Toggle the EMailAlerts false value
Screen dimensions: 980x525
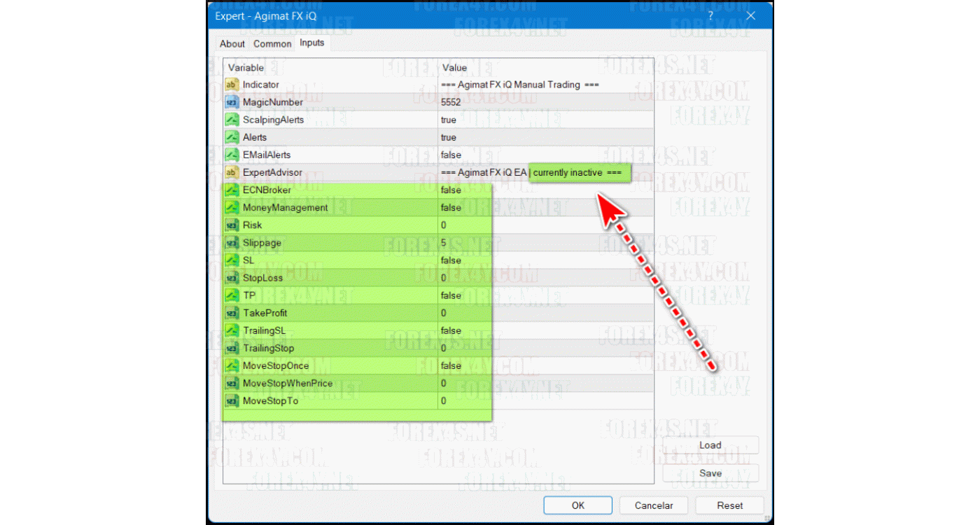[451, 155]
